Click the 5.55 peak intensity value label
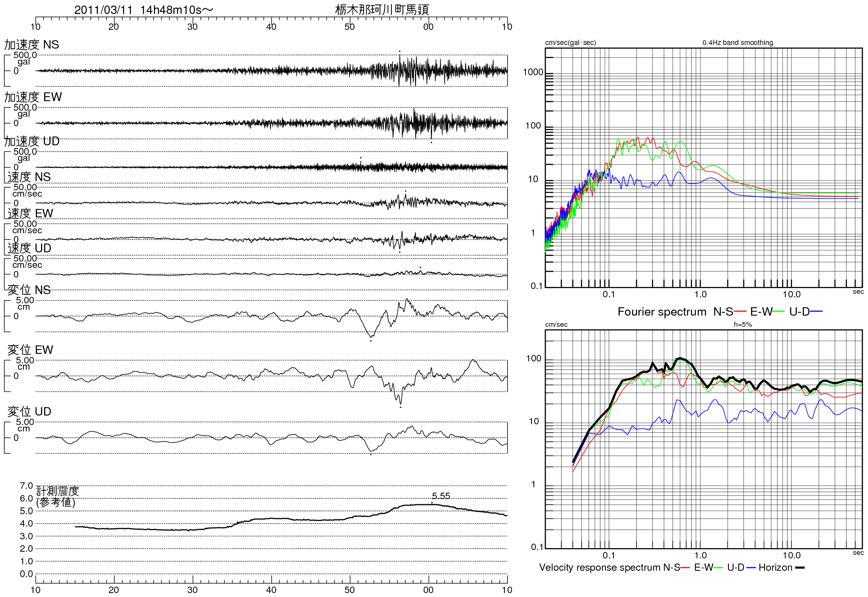Viewport: 868px width, 597px height. [441, 496]
